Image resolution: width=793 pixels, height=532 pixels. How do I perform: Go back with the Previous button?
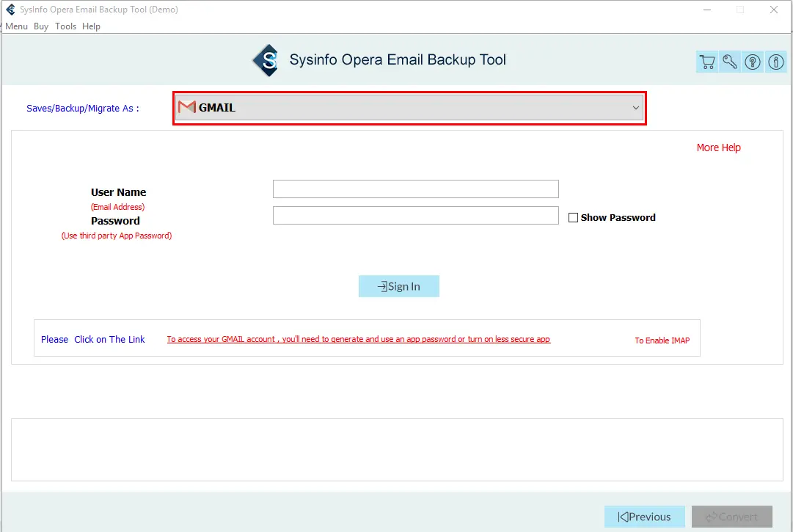[644, 517]
